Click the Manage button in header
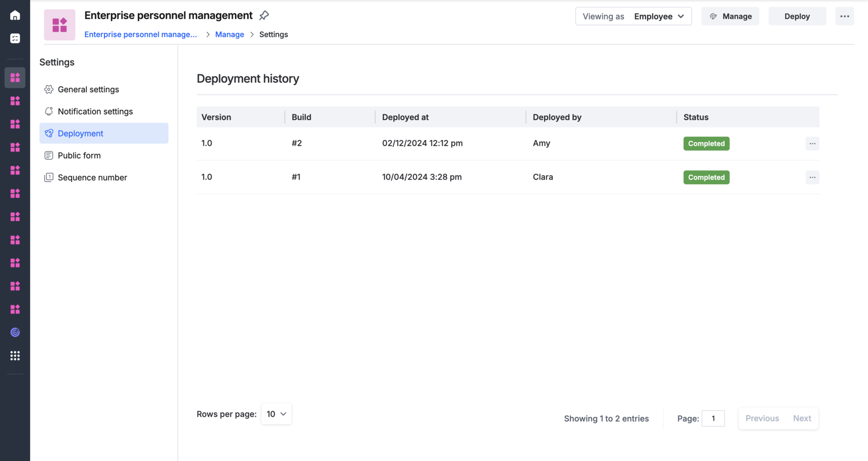Image resolution: width=868 pixels, height=461 pixels. coord(730,16)
